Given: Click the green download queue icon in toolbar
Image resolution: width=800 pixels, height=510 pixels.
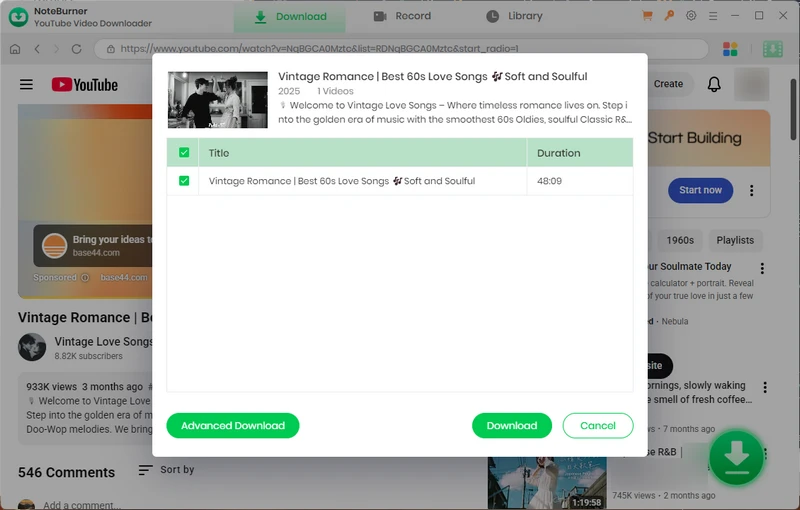Looking at the screenshot, I should (x=772, y=49).
